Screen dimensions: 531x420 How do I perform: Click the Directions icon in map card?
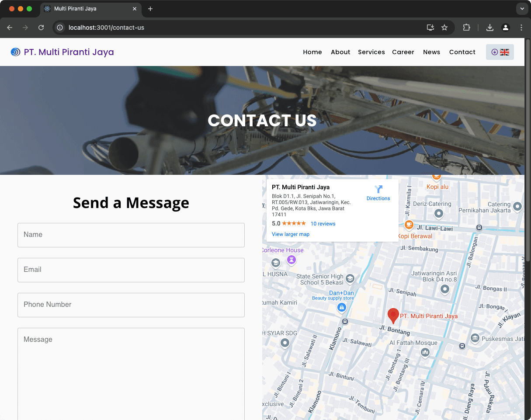378,189
